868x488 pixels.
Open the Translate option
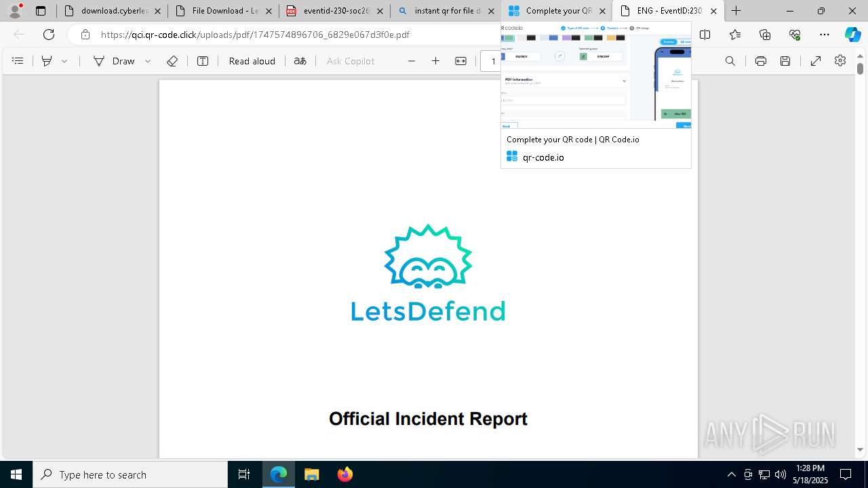[x=300, y=61]
